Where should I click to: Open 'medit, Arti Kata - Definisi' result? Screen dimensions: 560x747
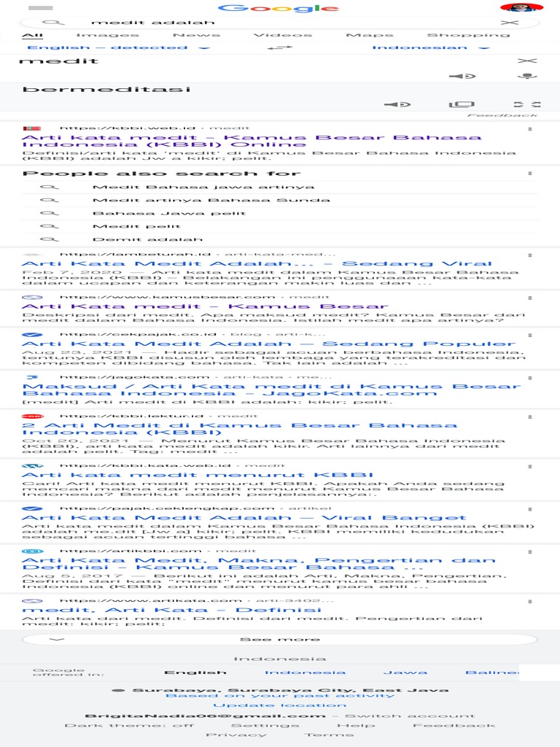(x=172, y=611)
